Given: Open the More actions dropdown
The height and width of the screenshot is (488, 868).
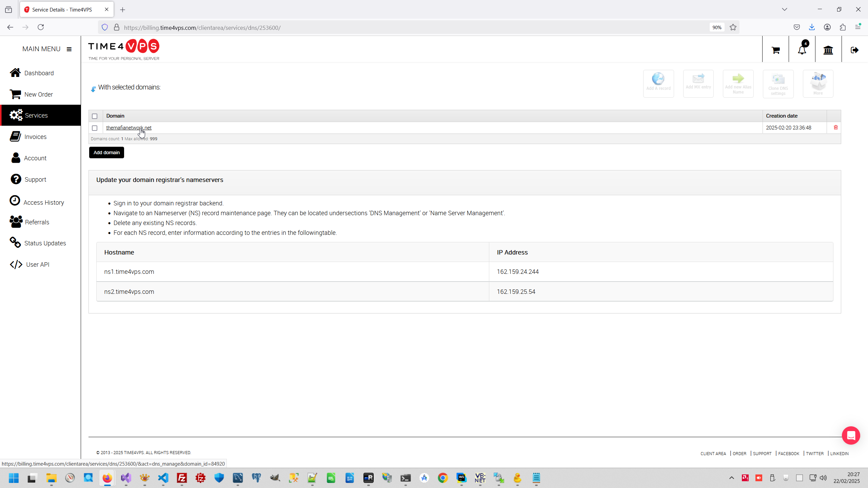Looking at the screenshot, I should click(817, 83).
